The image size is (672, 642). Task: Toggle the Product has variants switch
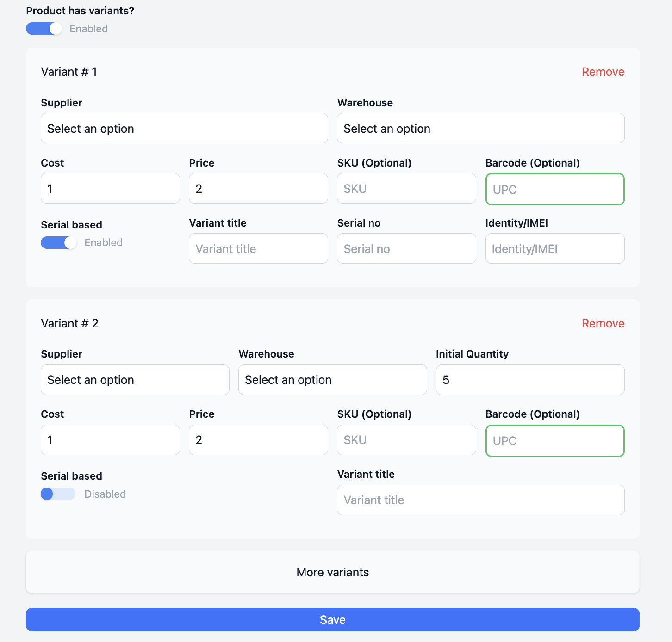[x=44, y=29]
